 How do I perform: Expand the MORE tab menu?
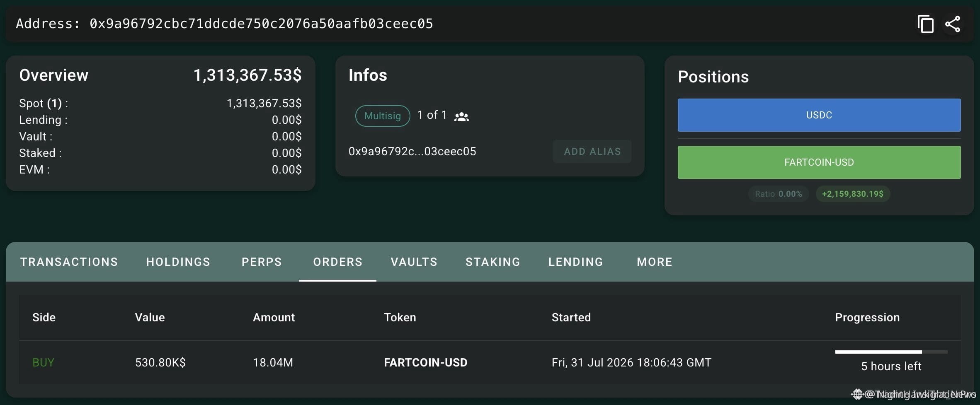pos(655,262)
